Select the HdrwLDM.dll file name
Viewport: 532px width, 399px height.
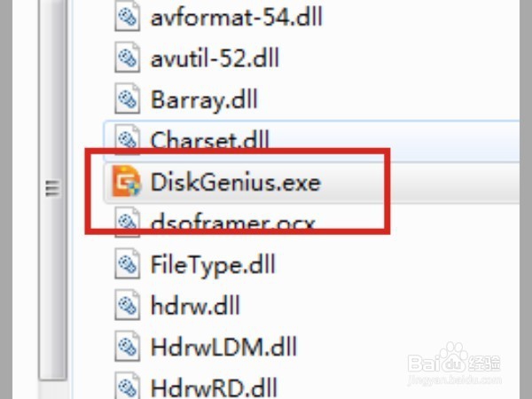[223, 347]
